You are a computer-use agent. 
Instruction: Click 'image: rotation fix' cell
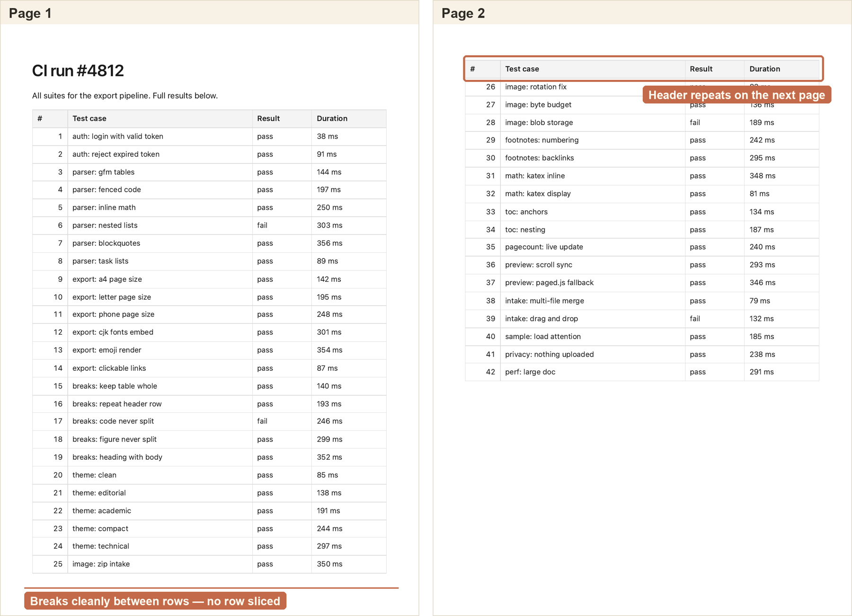point(593,87)
